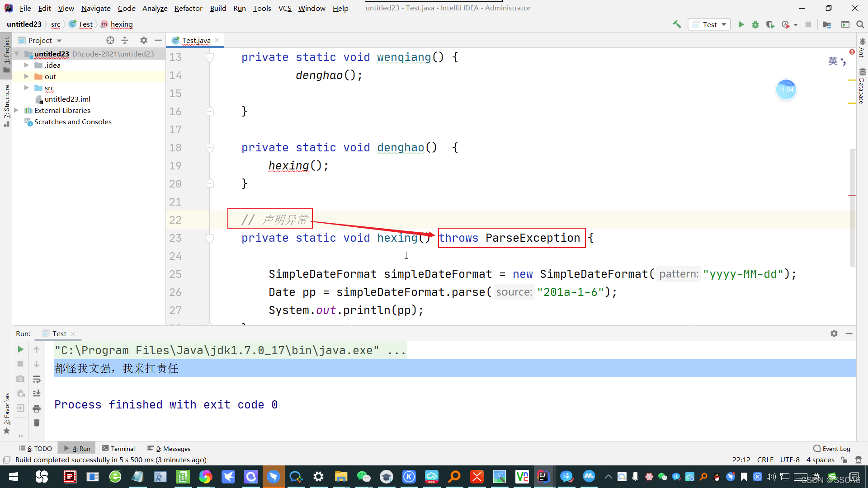Rerun Test in Run panel
868x488 pixels.
20,349
